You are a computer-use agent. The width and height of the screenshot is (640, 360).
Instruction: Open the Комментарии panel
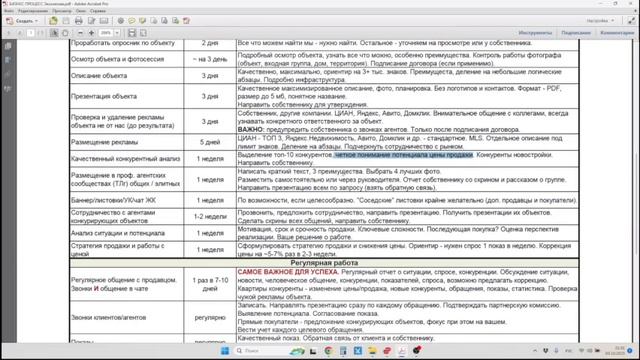coord(617,33)
